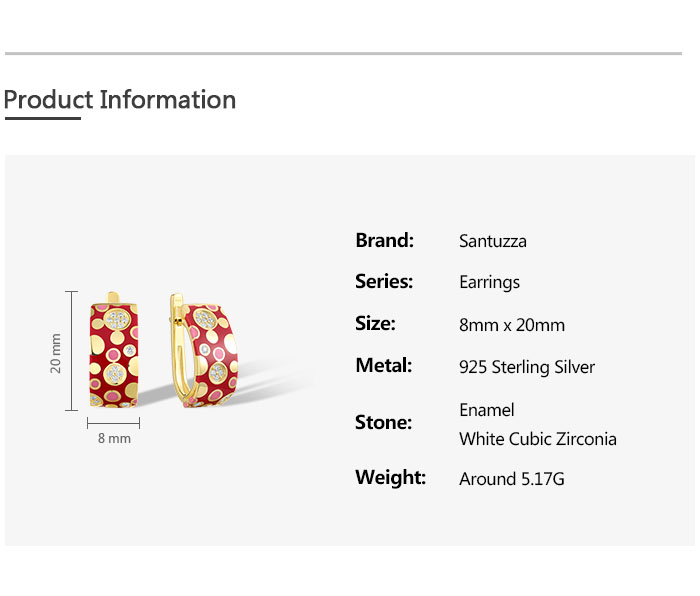The height and width of the screenshot is (596, 700).
Task: Click the 20 mm height label
Action: tap(55, 353)
